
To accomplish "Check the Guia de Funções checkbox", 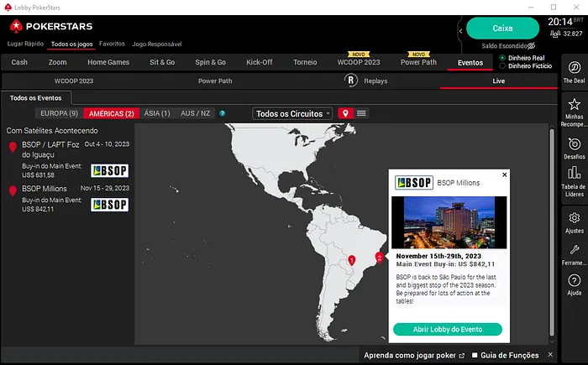I will pyautogui.click(x=475, y=355).
